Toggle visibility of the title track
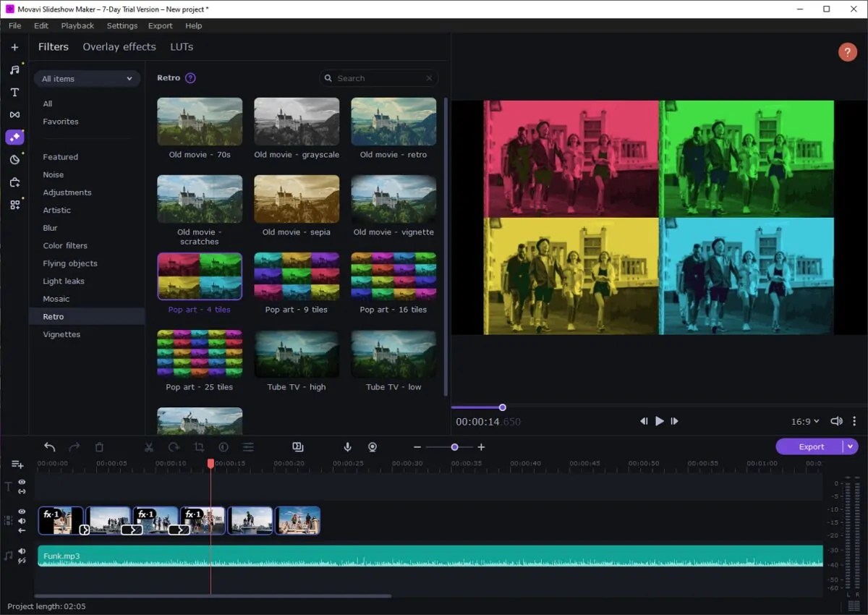 point(22,481)
